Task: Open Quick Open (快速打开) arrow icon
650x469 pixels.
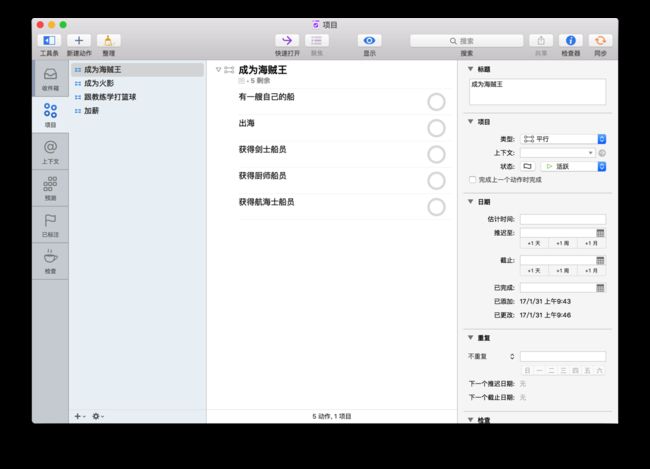Action: 287,41
